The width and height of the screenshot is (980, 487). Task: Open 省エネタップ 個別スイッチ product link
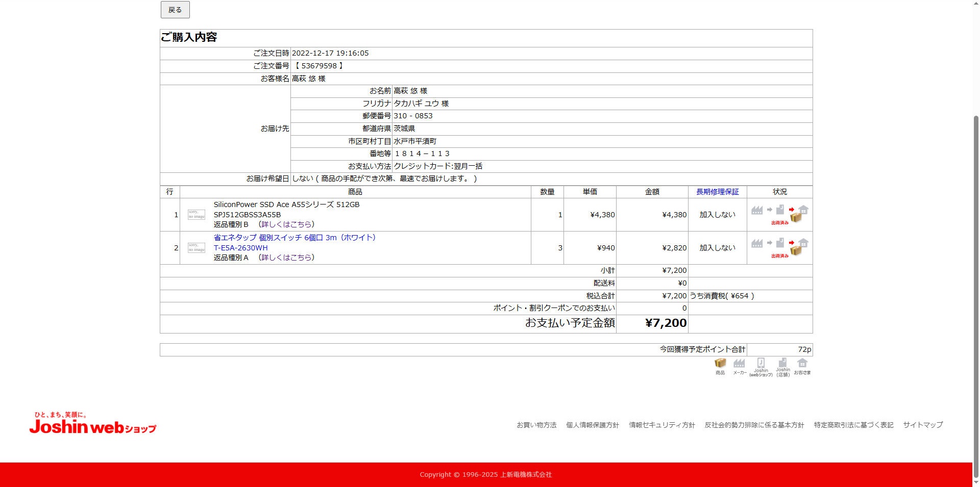pyautogui.click(x=295, y=238)
